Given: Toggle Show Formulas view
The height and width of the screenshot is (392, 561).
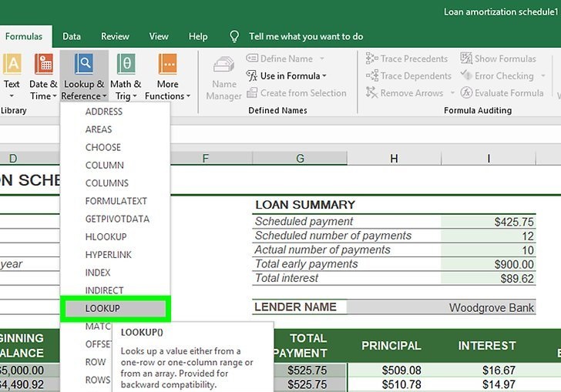Looking at the screenshot, I should point(498,59).
